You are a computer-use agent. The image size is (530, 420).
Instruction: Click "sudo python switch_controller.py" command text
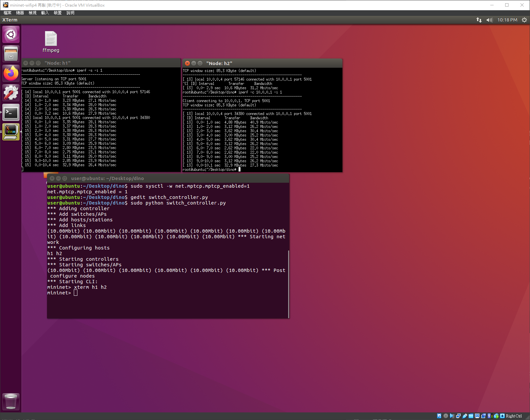[x=178, y=203]
